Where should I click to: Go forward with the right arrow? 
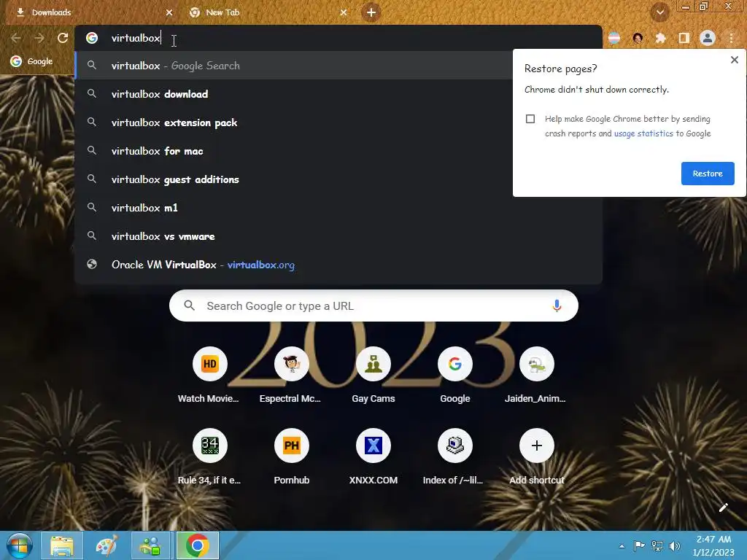39,38
